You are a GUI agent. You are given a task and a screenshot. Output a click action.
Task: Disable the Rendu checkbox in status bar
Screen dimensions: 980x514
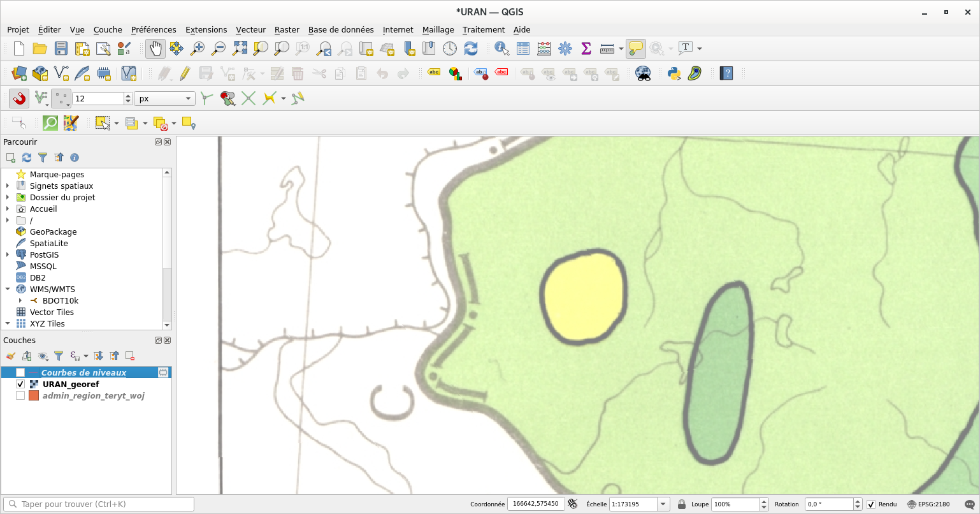(x=872, y=504)
